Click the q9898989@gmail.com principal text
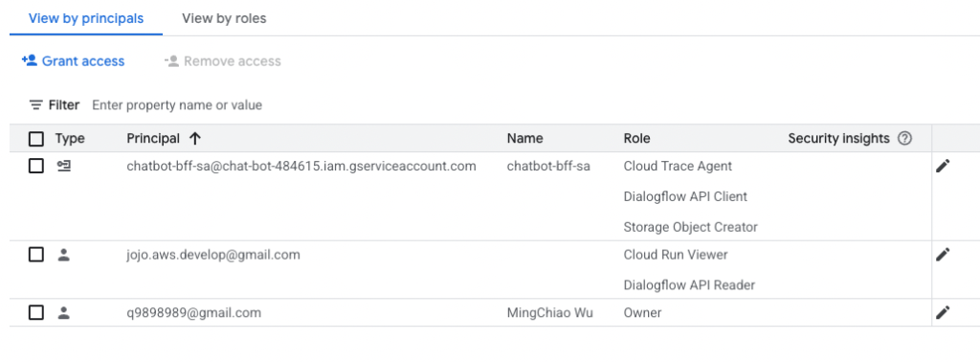 (193, 312)
